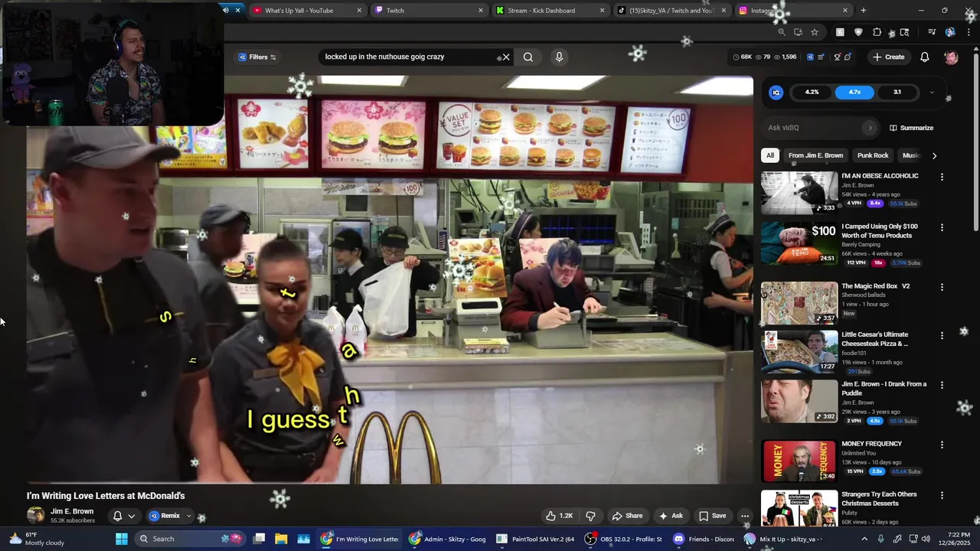
Task: Clear the YouTube search query text
Action: 505,57
